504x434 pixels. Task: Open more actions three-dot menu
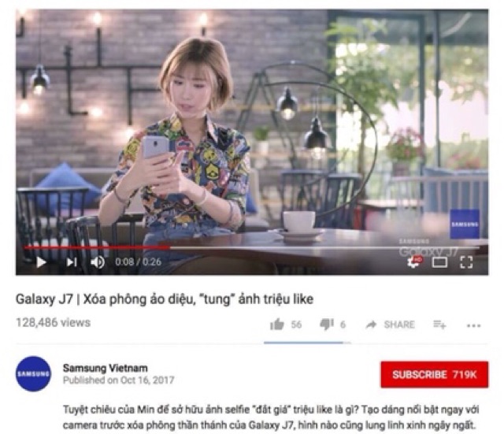(x=473, y=325)
